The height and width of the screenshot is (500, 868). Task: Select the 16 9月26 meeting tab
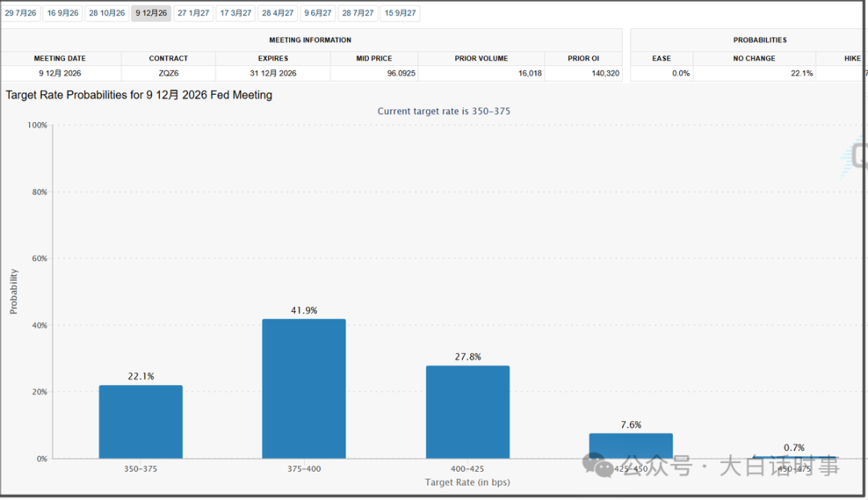click(x=63, y=14)
